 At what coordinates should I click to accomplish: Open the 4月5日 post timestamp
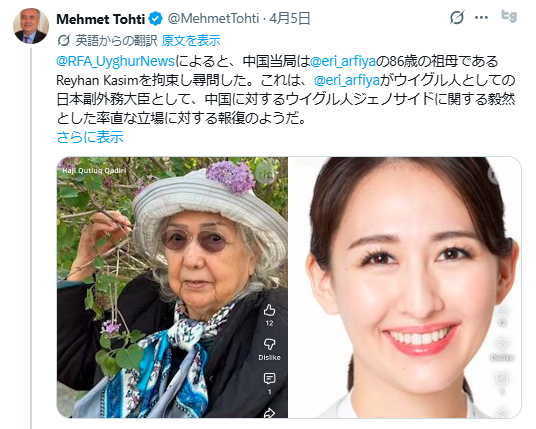(290, 18)
